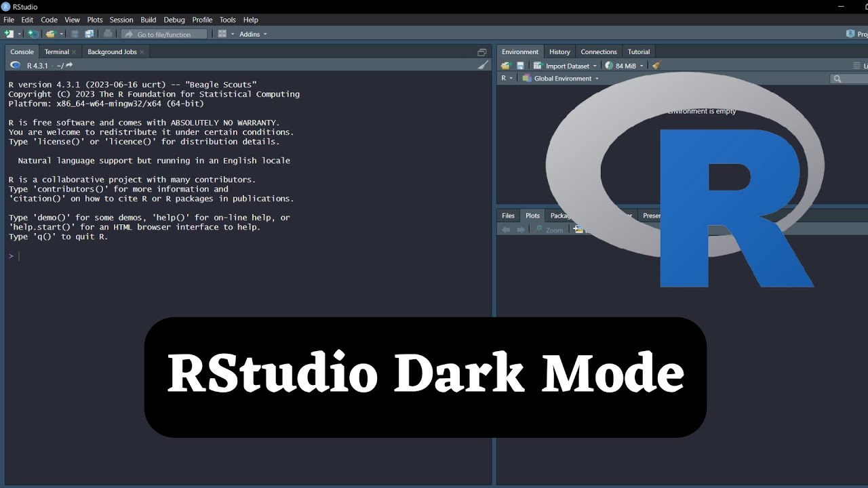Click the Open File folder icon
This screenshot has height=488, width=868.
(x=50, y=34)
